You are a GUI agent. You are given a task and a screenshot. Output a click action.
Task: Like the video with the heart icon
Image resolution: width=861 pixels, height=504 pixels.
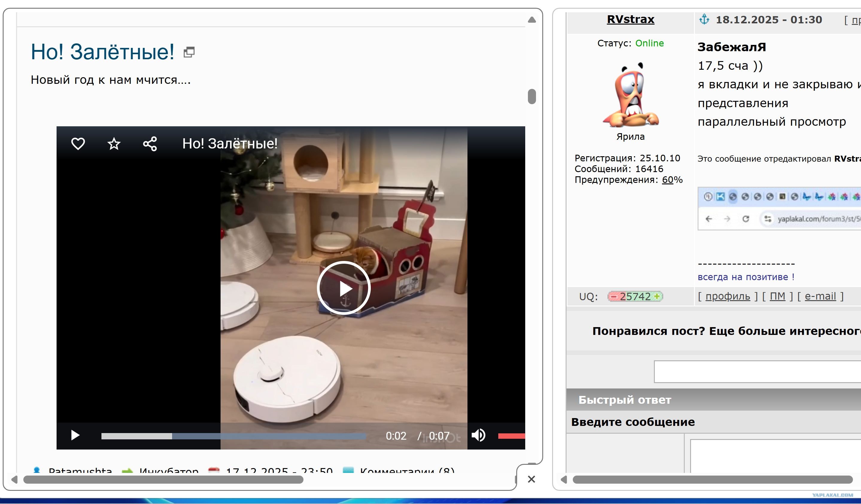tap(78, 144)
